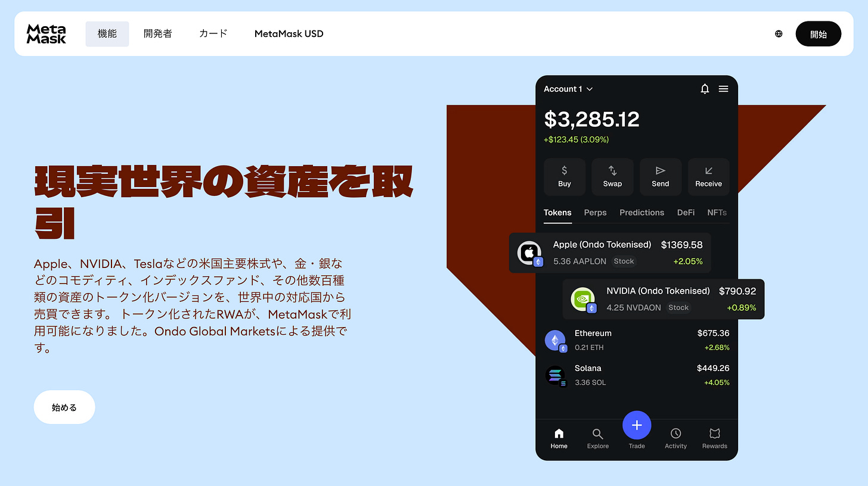Click the Receive arrow icon

[708, 170]
